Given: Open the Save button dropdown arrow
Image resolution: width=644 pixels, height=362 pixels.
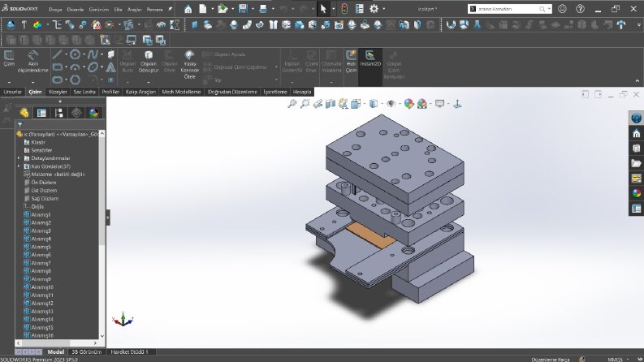Looking at the screenshot, I should coord(253,9).
